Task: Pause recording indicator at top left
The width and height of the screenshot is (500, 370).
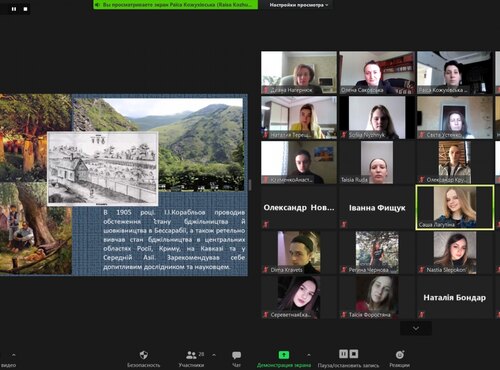Action: click(x=14, y=9)
